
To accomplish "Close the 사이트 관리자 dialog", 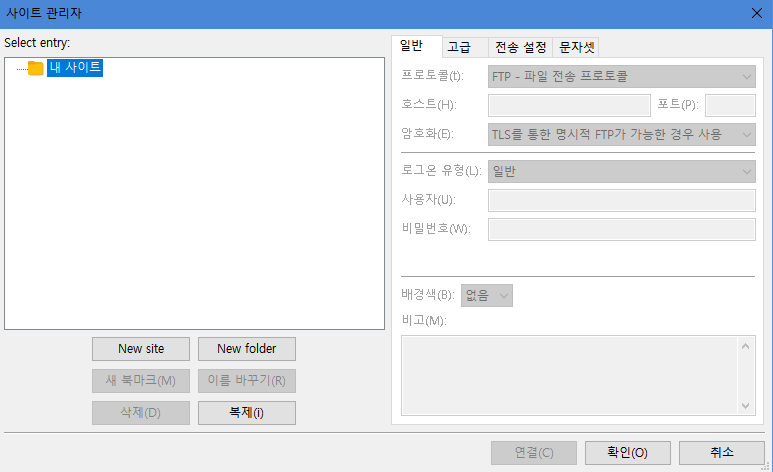I will (757, 13).
